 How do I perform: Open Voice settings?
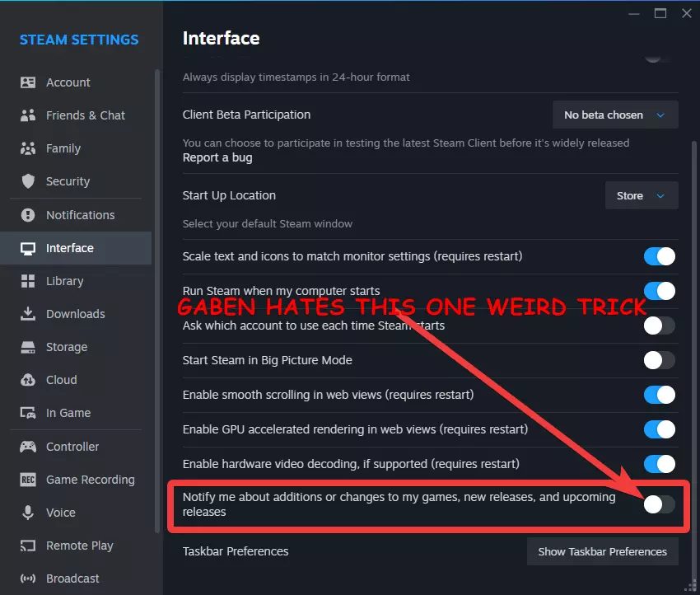coord(76,513)
